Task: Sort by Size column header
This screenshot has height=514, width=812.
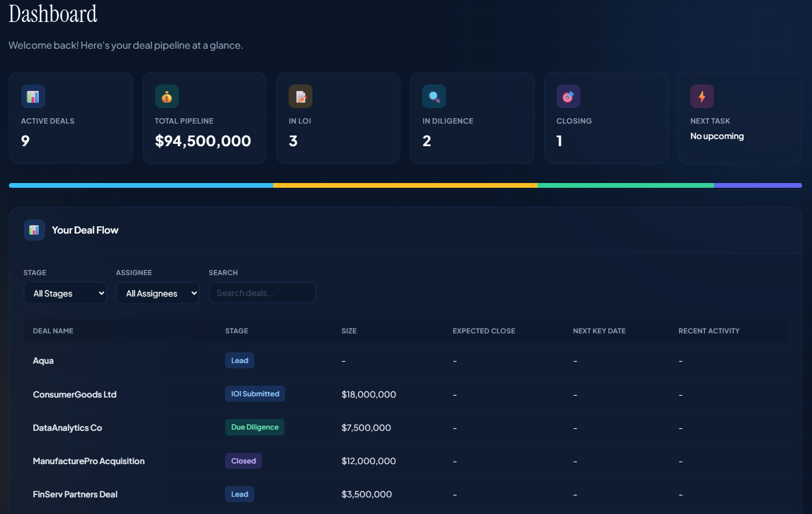Action: [x=349, y=331]
